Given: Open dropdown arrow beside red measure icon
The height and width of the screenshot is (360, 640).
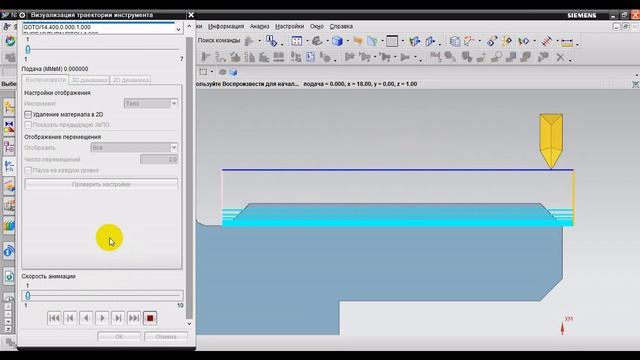Looking at the screenshot, I should (x=557, y=41).
